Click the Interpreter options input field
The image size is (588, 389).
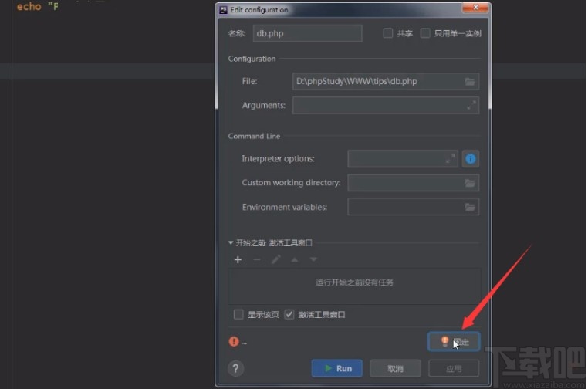pyautogui.click(x=403, y=159)
